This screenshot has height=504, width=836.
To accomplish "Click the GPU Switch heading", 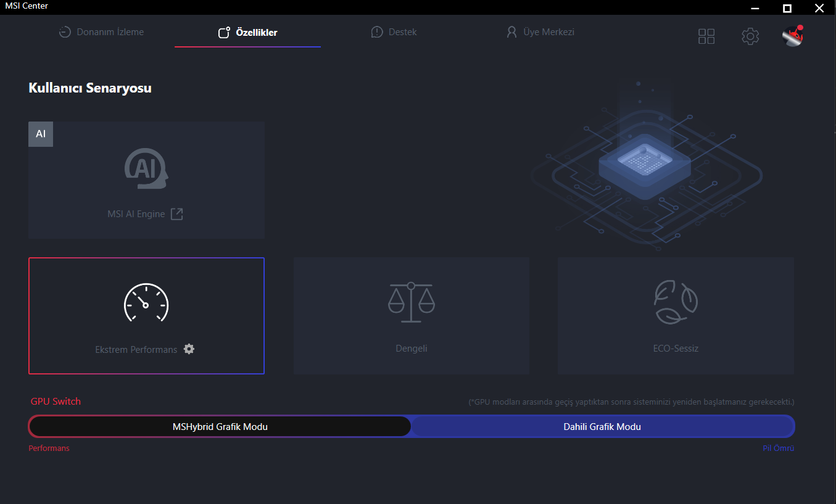I will coord(56,402).
